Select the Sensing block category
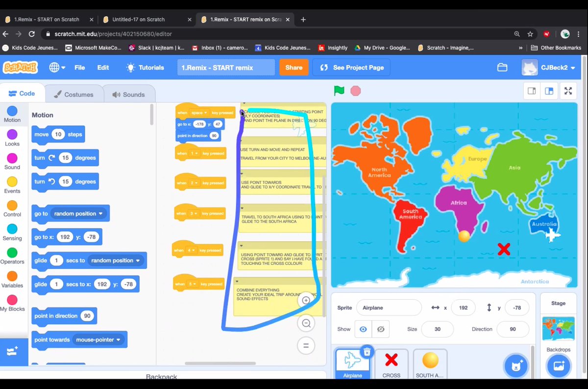 (x=12, y=233)
